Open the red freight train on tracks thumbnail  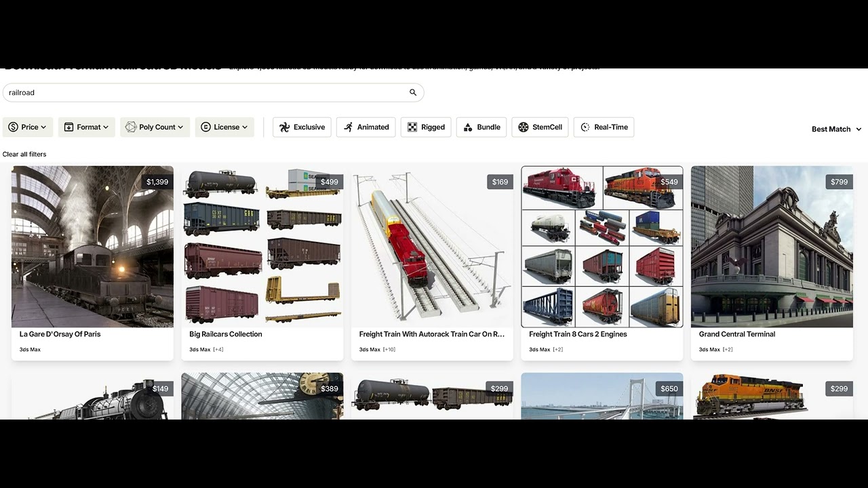click(x=432, y=247)
